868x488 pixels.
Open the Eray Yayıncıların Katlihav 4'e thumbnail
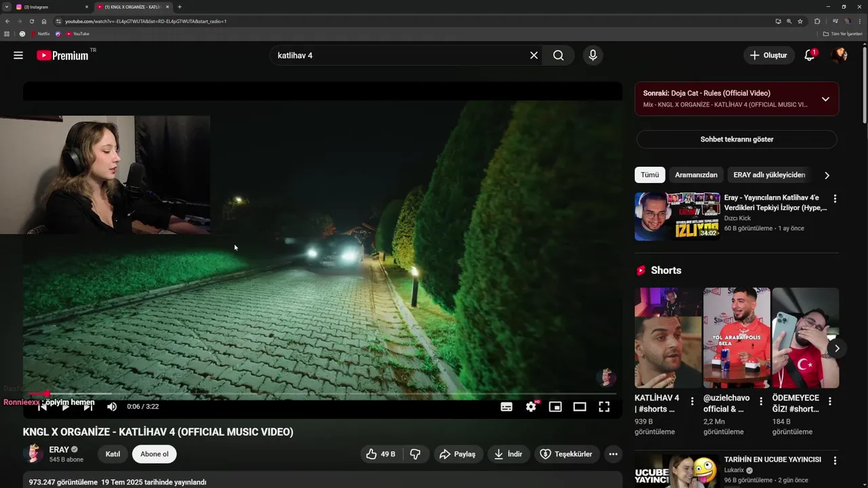677,216
